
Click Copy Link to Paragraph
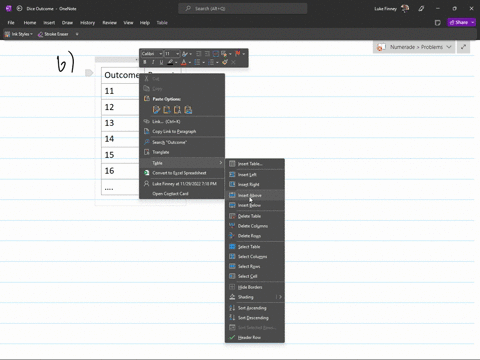pyautogui.click(x=182, y=131)
